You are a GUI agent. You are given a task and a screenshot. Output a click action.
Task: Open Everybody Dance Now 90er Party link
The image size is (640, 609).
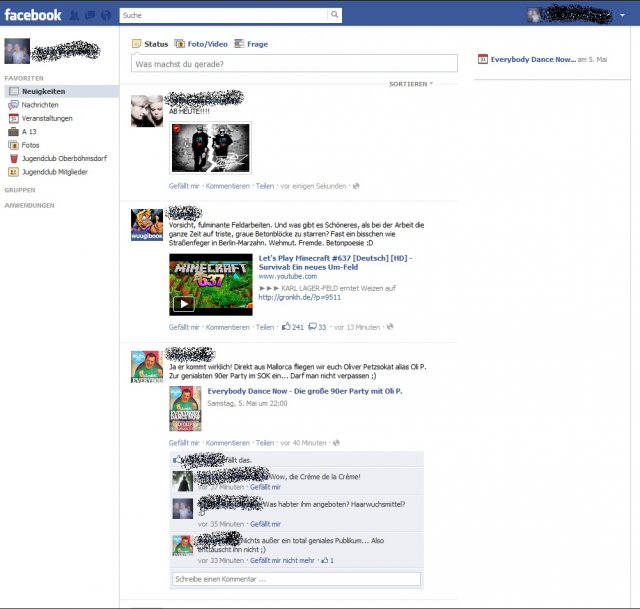[x=305, y=391]
